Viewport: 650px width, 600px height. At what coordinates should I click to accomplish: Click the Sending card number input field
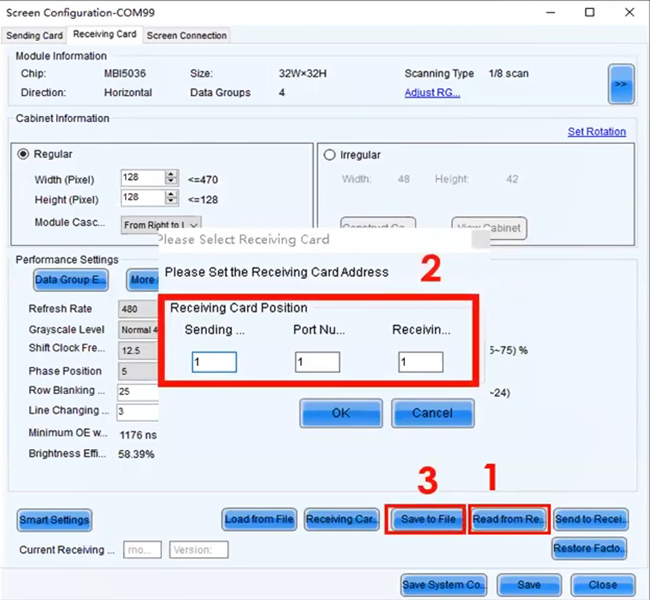[x=214, y=362]
